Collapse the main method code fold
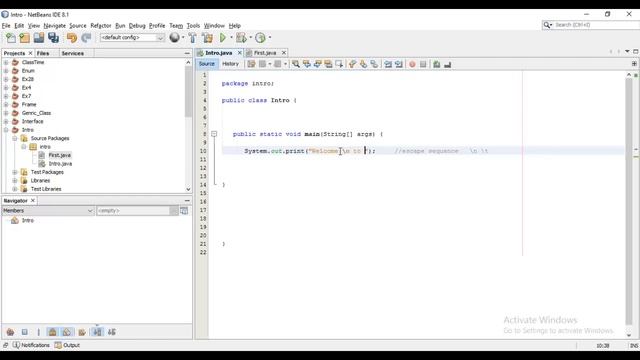Image resolution: width=640 pixels, height=360 pixels. [214, 134]
